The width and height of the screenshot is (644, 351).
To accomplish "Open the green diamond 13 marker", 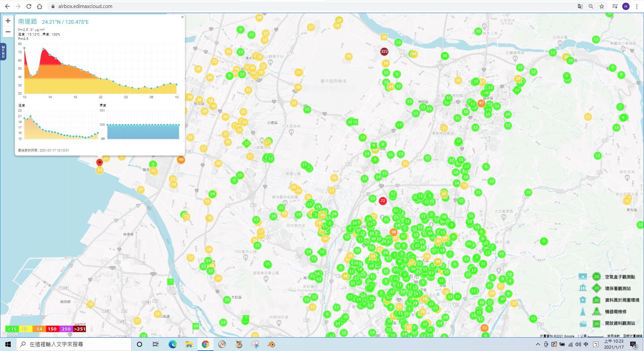I will [x=247, y=143].
